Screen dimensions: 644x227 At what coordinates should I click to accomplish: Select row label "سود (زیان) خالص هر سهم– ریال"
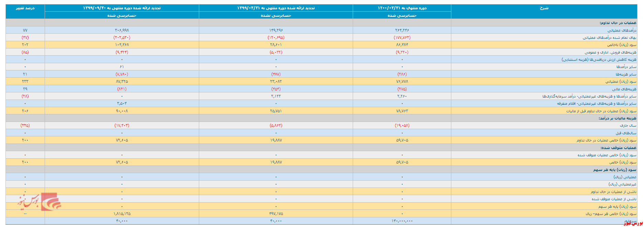[611, 214]
